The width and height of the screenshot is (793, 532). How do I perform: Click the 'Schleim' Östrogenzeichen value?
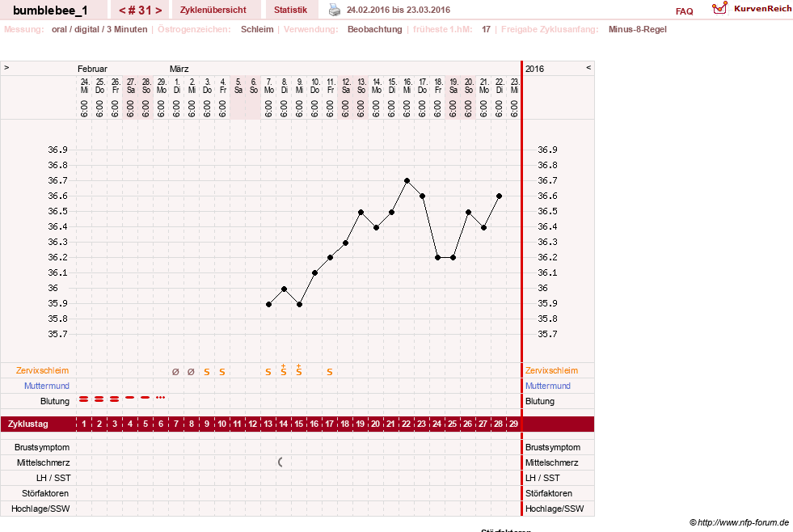coord(257,29)
